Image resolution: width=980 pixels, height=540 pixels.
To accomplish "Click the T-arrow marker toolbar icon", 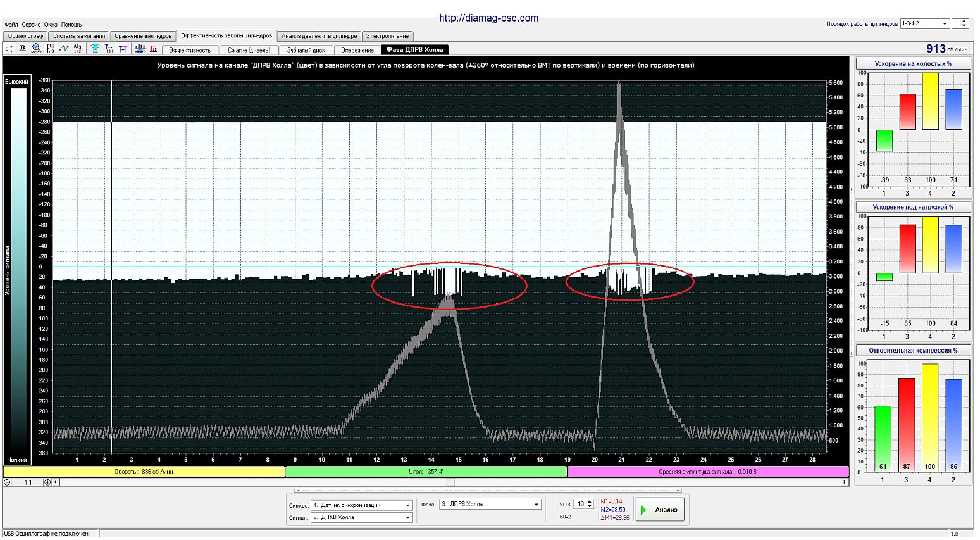I will pos(109,49).
